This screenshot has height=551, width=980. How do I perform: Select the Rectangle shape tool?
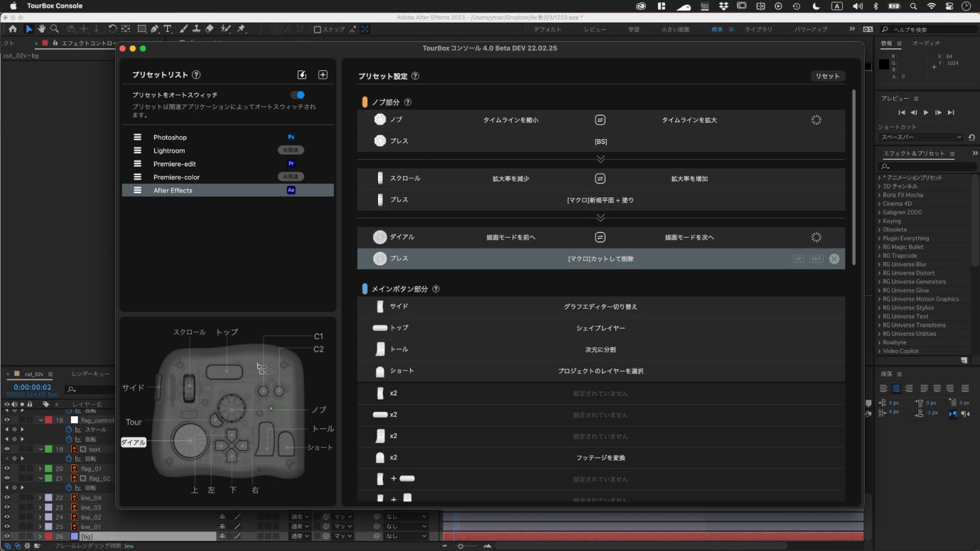(x=141, y=29)
